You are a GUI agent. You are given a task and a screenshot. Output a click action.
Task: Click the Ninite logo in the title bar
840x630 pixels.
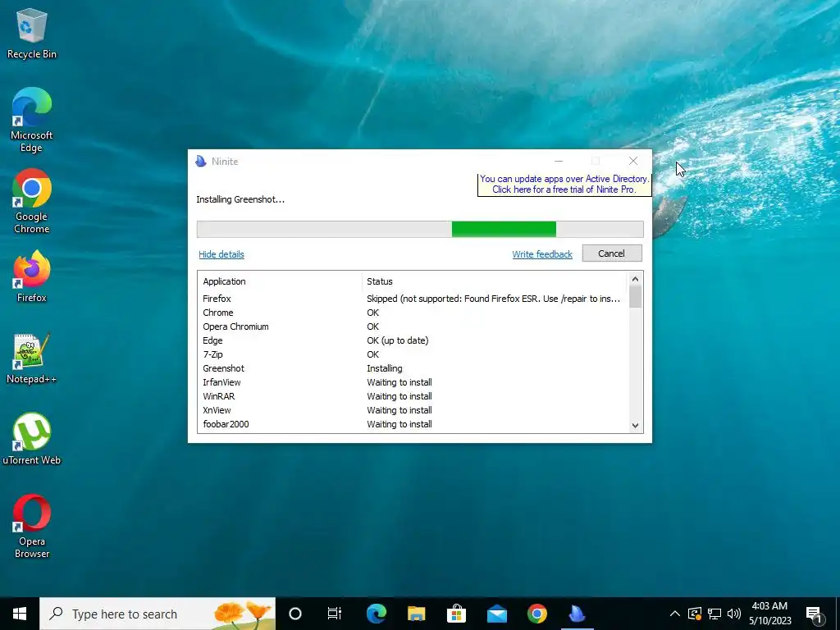[x=201, y=162]
